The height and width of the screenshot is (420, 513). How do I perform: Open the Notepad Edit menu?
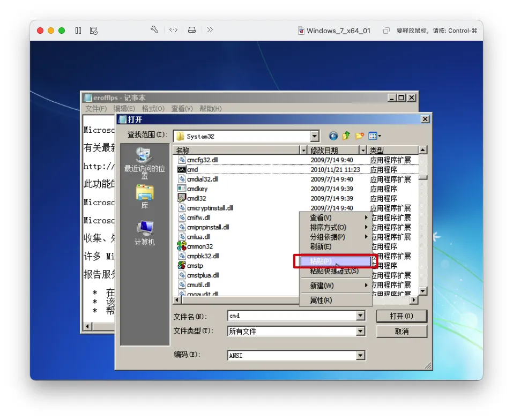[x=124, y=108]
